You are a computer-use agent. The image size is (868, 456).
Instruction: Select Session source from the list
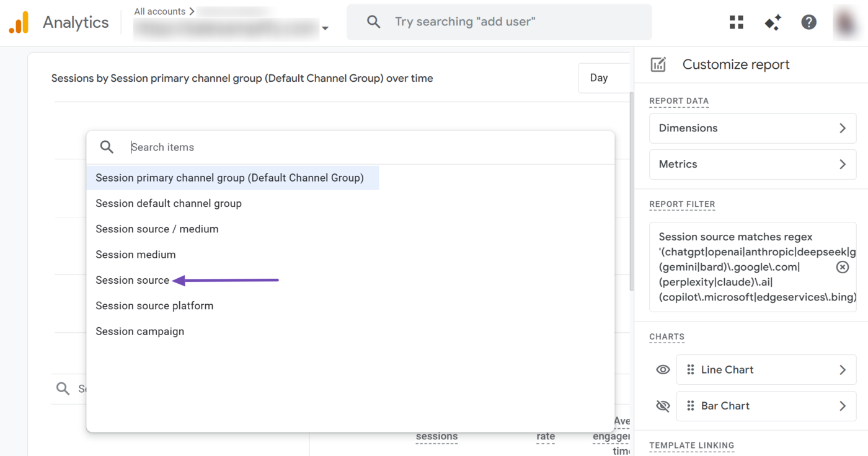pyautogui.click(x=133, y=280)
